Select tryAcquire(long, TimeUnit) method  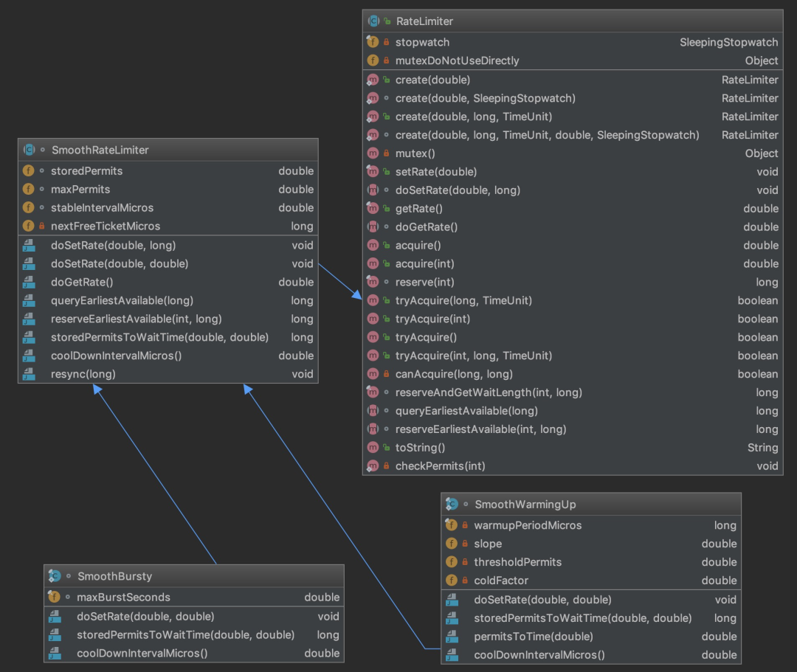click(463, 301)
